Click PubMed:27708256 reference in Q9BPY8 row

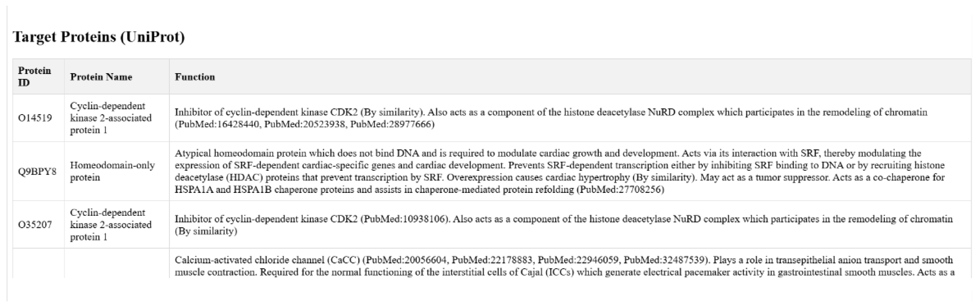[x=620, y=189]
